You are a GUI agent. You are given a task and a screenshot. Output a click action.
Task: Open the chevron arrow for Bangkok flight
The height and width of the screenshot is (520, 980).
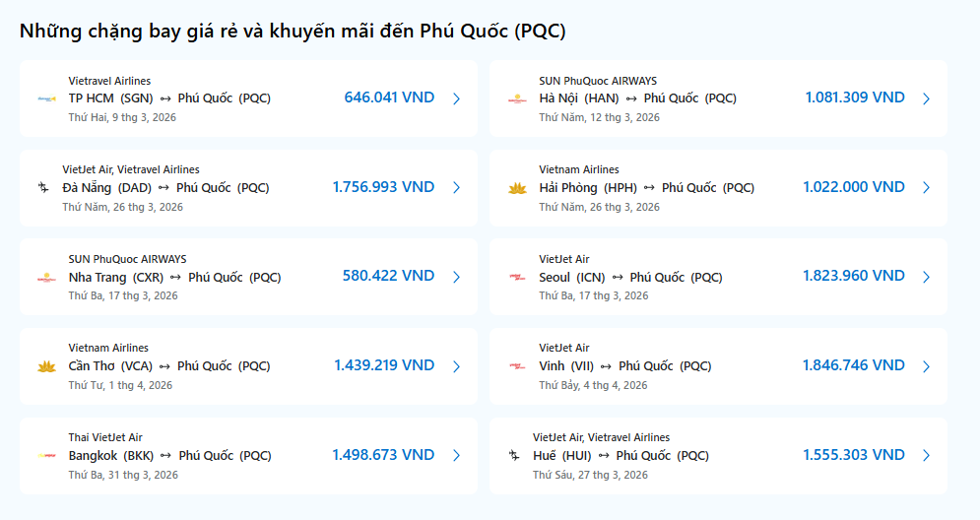click(x=456, y=456)
